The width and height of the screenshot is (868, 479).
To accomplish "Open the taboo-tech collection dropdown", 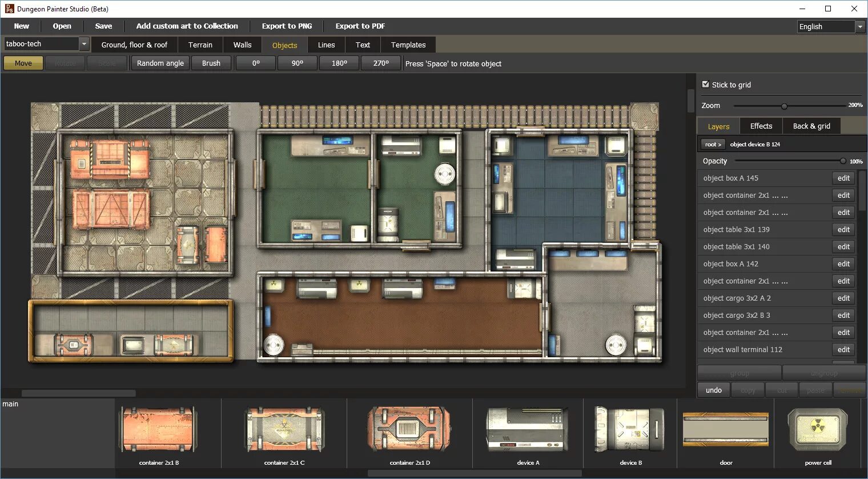I will pyautogui.click(x=83, y=43).
